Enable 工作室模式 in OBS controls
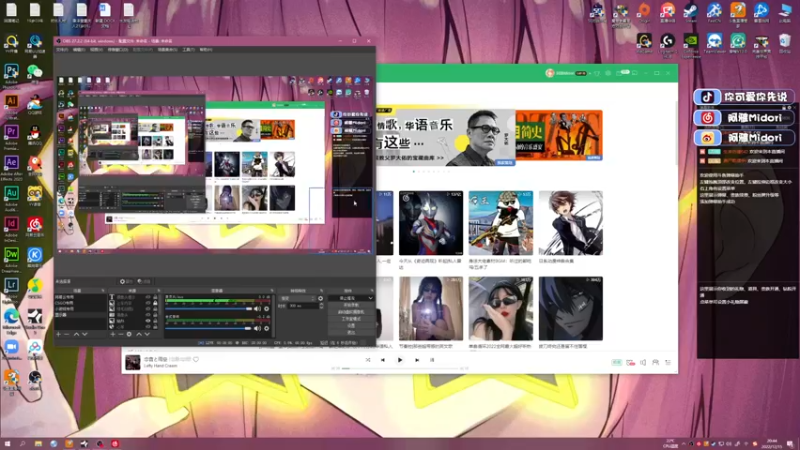Image resolution: width=800 pixels, height=450 pixels. tap(351, 319)
